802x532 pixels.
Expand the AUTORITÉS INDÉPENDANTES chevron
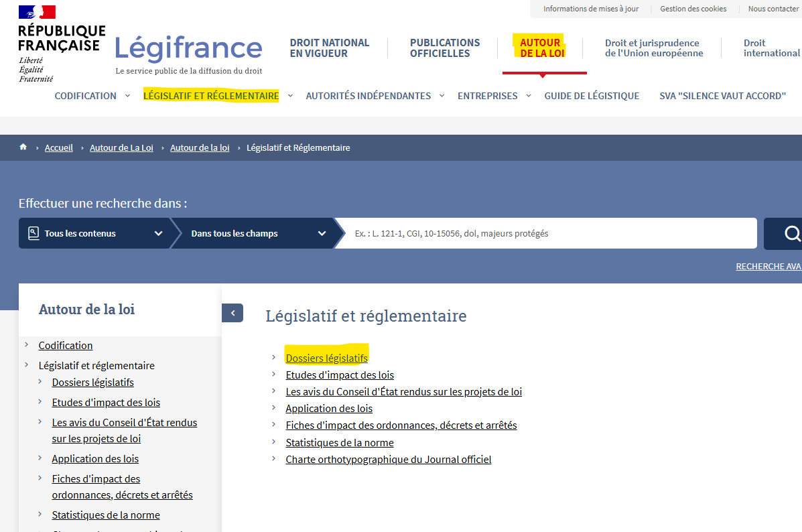[x=442, y=96]
